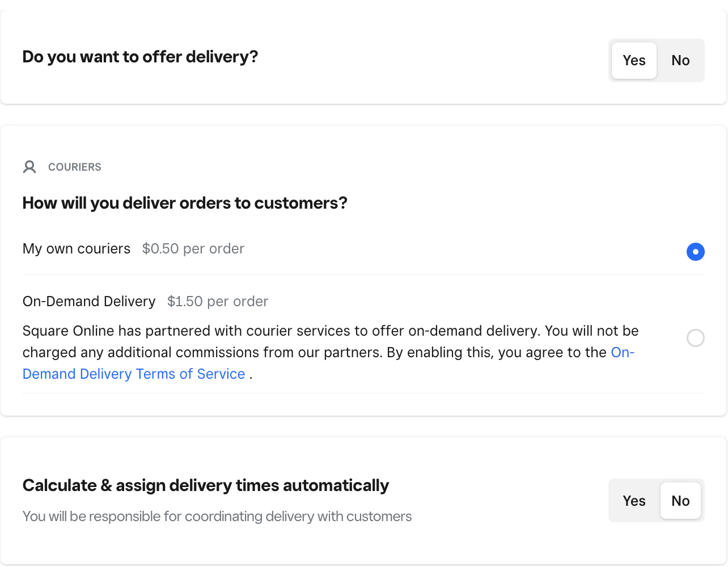Click the Square Online has partnered description

pos(331,352)
